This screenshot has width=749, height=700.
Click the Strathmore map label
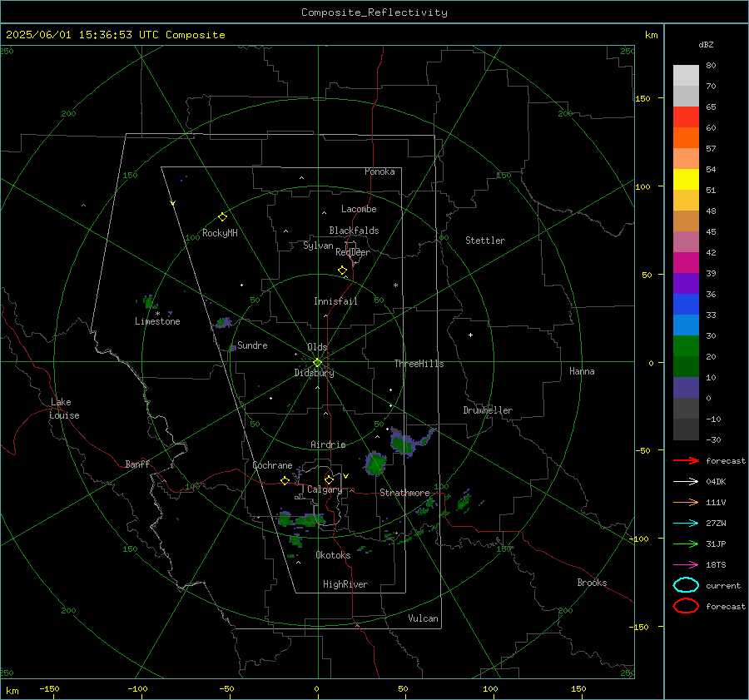point(404,493)
